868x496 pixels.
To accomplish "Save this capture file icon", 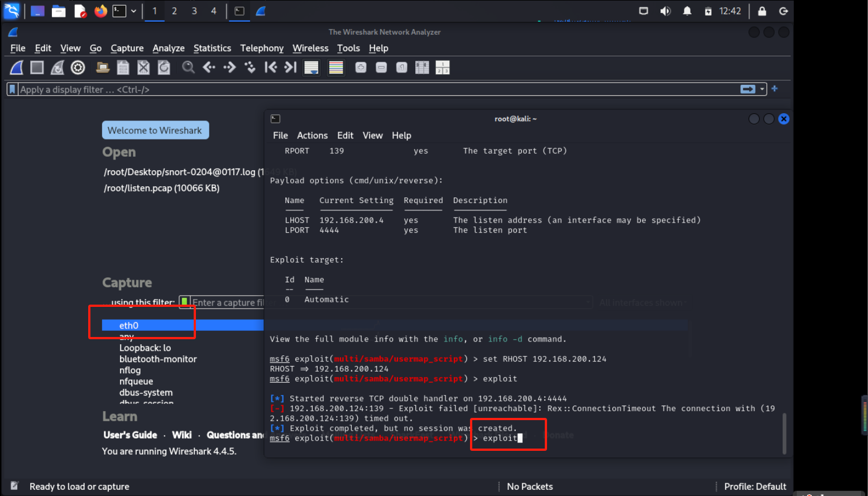I will pyautogui.click(x=123, y=68).
